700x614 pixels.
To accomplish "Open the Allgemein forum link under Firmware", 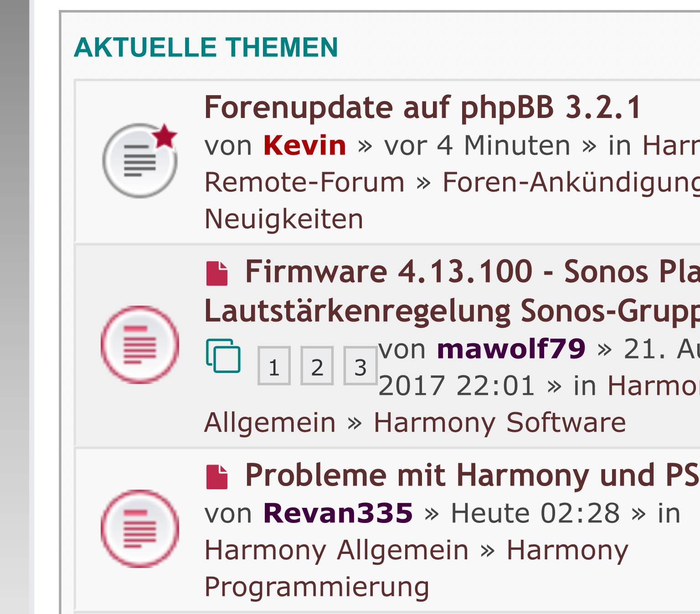I will click(270, 423).
